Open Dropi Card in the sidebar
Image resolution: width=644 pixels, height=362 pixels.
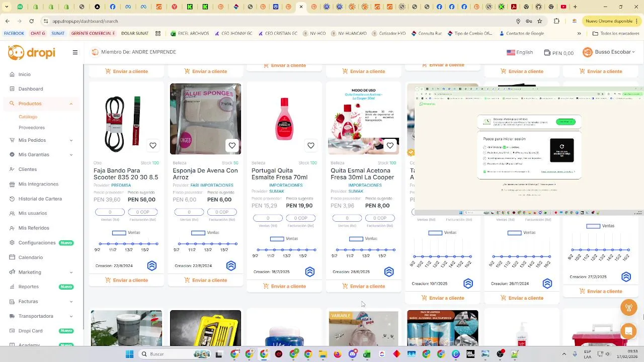[41, 331]
